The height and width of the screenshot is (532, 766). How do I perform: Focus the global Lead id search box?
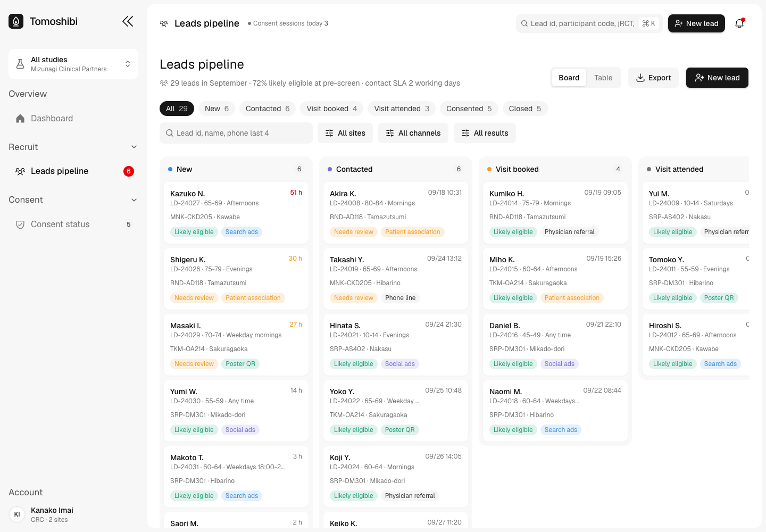tap(589, 23)
